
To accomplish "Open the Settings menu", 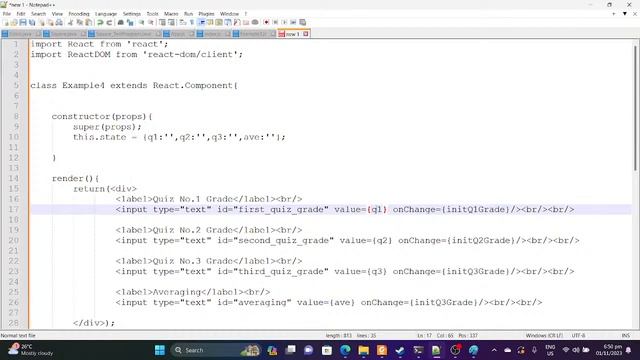I will pyautogui.click(x=131, y=14).
